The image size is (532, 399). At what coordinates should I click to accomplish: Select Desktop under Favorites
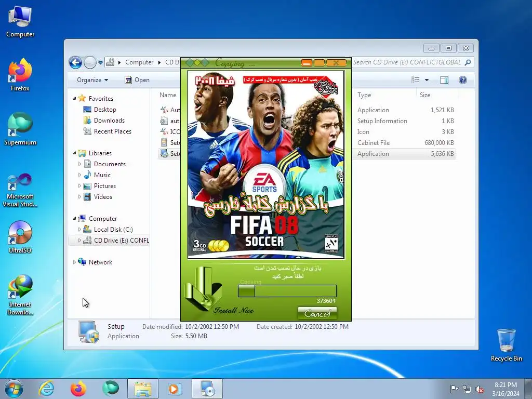pos(105,110)
